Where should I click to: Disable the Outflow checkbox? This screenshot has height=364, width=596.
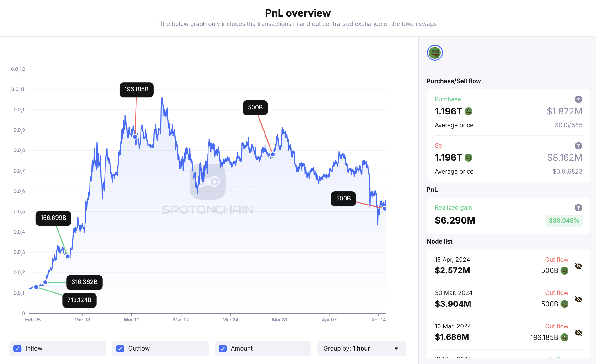[120, 348]
